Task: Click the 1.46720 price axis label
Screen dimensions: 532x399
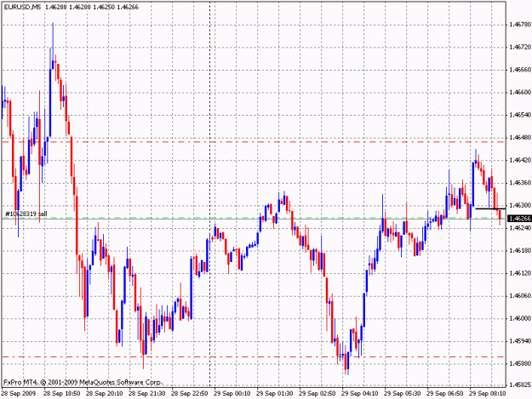Action: coord(520,47)
